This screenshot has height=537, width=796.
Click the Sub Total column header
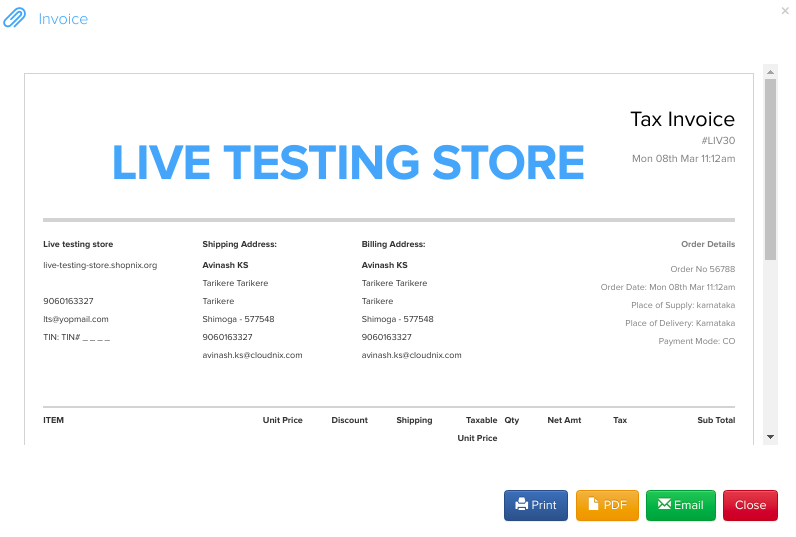pyautogui.click(x=716, y=420)
